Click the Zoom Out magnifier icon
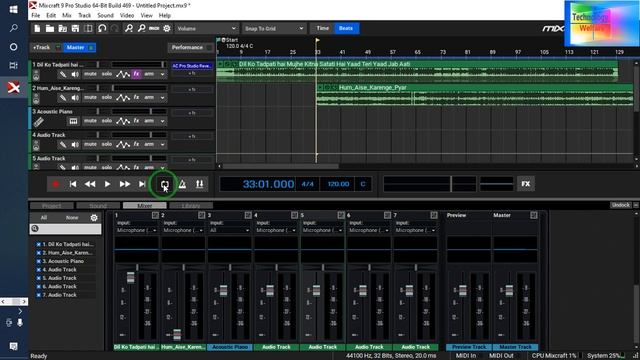640x360 pixels. tap(142, 29)
